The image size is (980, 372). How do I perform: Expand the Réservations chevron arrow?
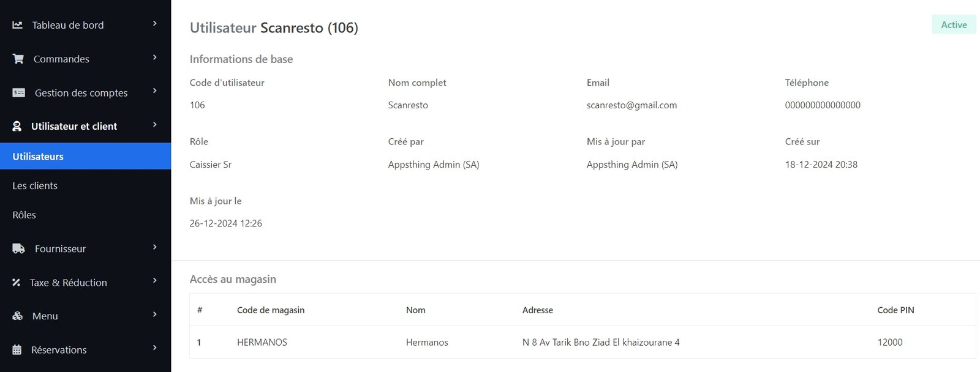[x=154, y=348]
